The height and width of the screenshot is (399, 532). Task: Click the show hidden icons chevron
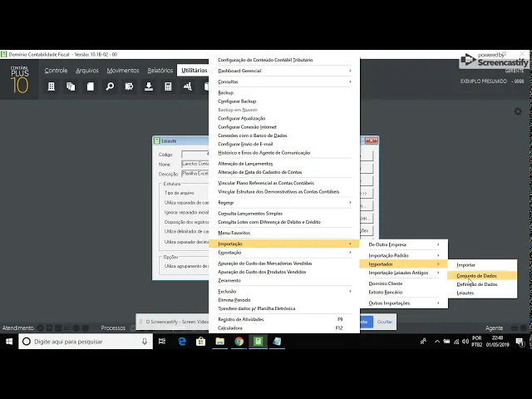[x=437, y=342]
